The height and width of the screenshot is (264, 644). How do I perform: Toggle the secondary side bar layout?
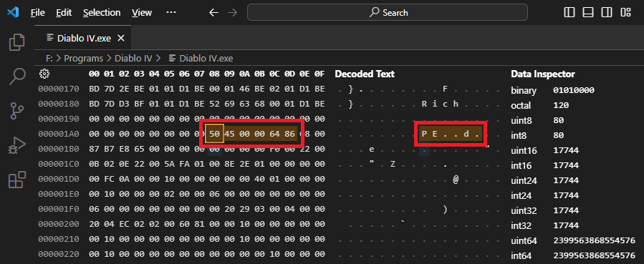pos(607,12)
